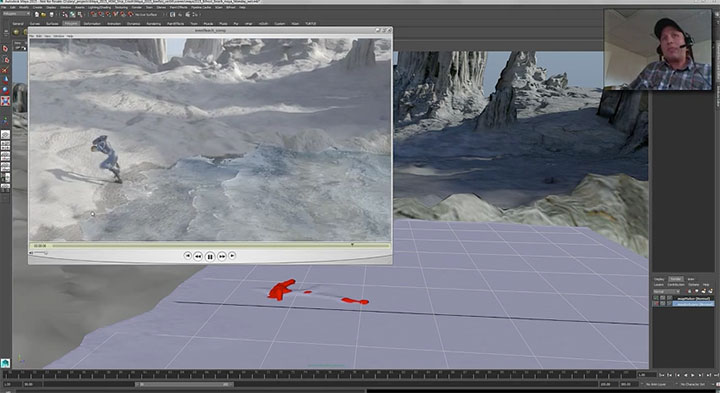Jump to last frame in video player

(232, 255)
